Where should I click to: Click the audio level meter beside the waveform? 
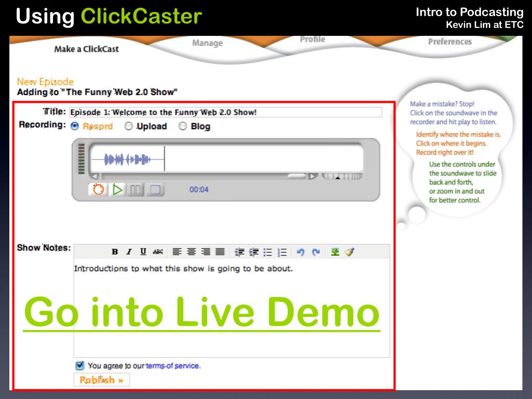tap(82, 159)
